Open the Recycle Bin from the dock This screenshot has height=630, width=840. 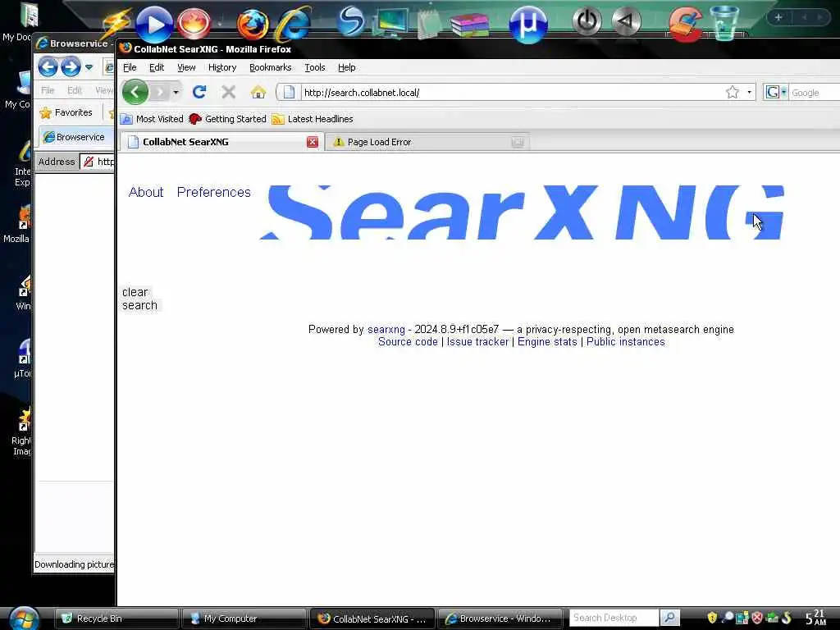pos(724,22)
